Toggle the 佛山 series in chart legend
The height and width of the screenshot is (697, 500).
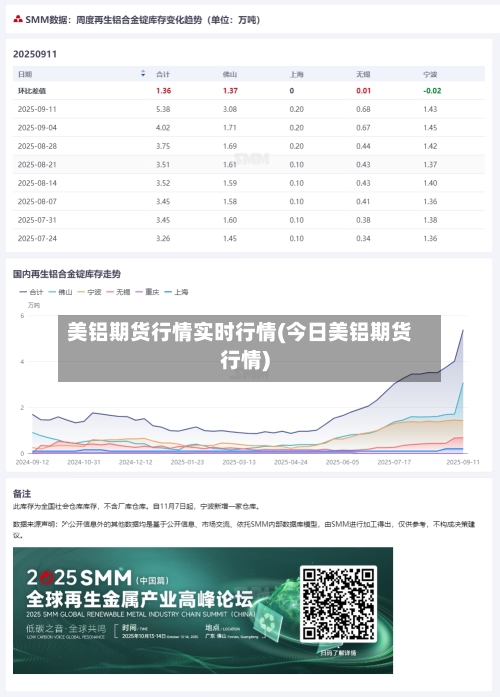pos(60,292)
